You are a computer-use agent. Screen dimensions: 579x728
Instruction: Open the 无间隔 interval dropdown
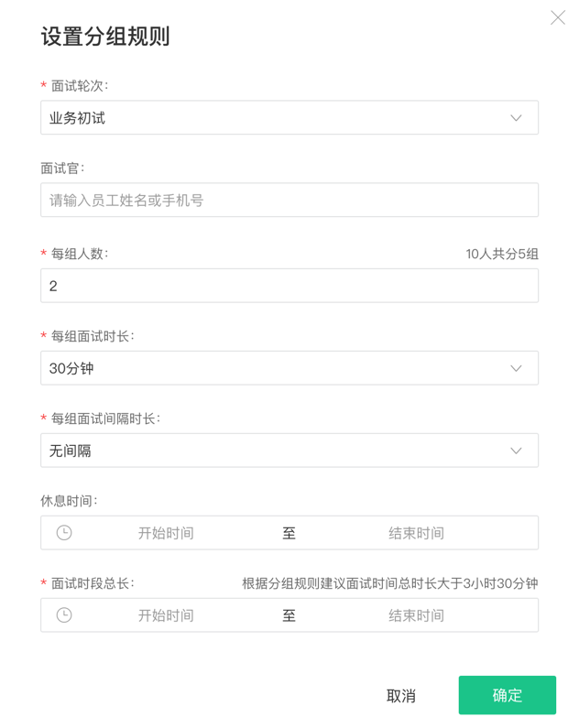(x=289, y=451)
